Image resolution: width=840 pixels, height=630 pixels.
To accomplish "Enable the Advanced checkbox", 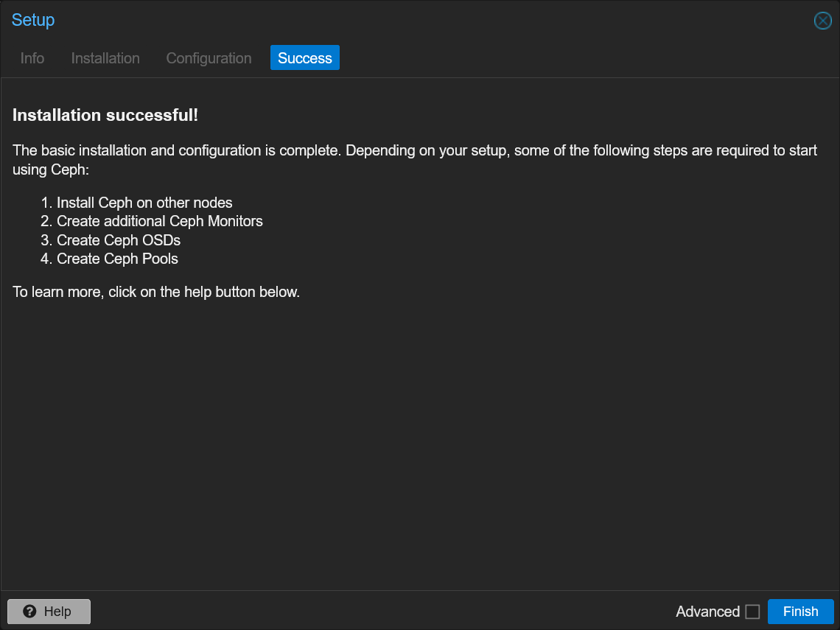I will point(752,612).
